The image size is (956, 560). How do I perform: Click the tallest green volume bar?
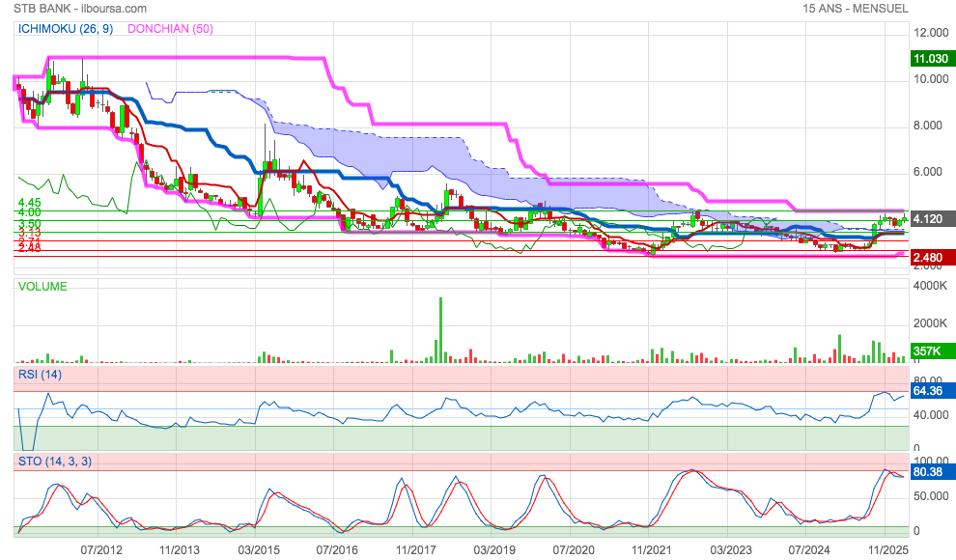tap(441, 330)
